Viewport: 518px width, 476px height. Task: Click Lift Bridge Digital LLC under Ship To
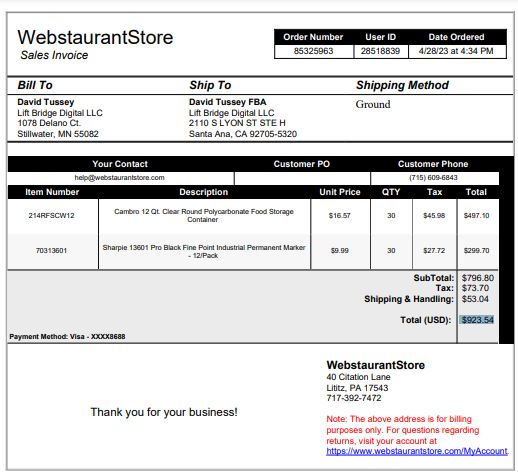point(232,113)
